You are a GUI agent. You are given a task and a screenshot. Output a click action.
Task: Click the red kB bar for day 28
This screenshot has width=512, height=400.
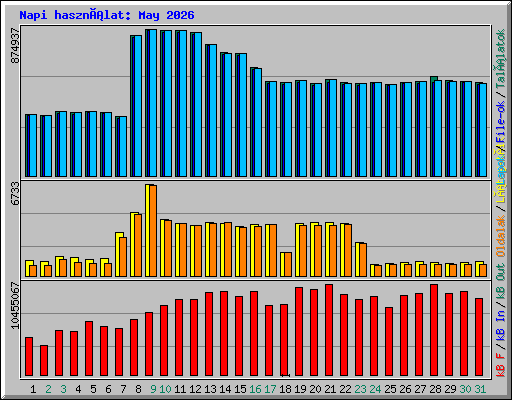[434, 330]
